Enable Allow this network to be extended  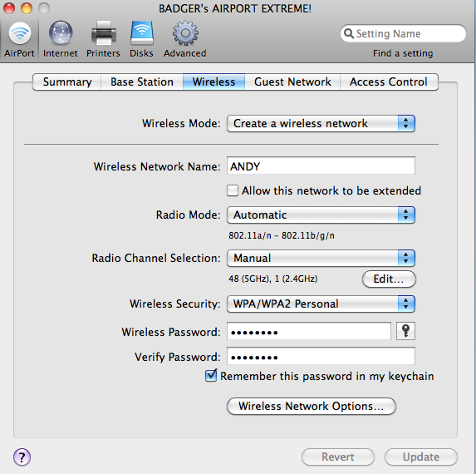(x=233, y=190)
